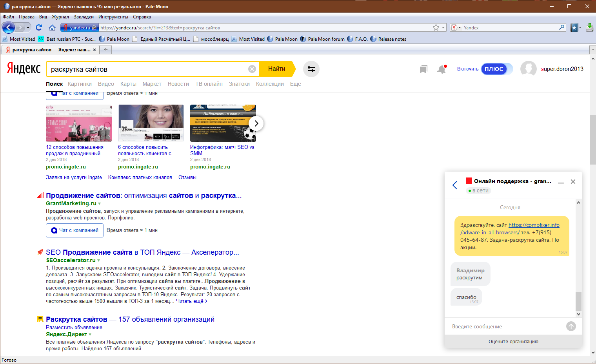Click the Включить link near Плюс
This screenshot has width=596, height=364.
click(468, 69)
